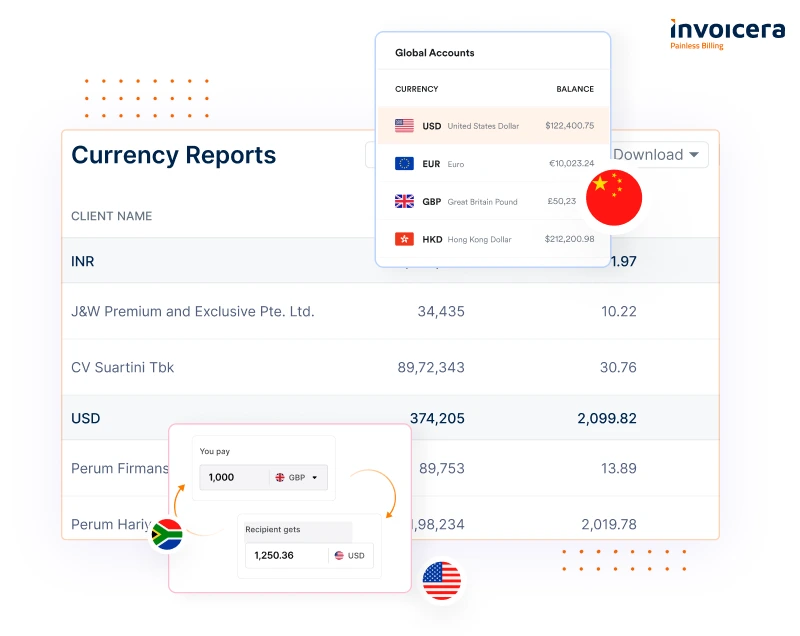Click the EU flag icon in EUR row
The image size is (800, 636).
click(404, 164)
